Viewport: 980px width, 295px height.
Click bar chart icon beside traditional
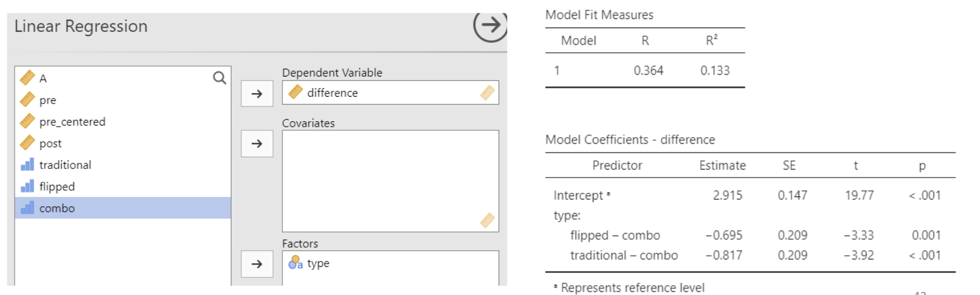[x=28, y=165]
